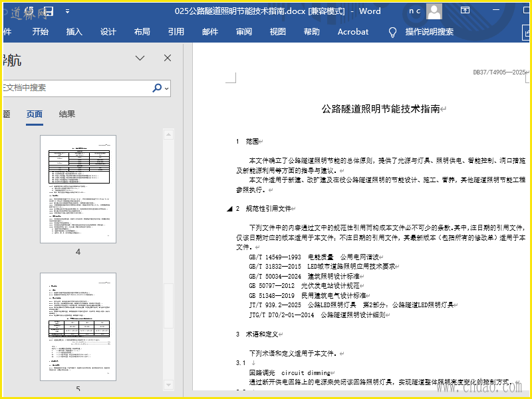Viewport: 532px width, 399px height.
Task: Click line GB/T 14549—1993 电能质量
Action: click(314, 257)
